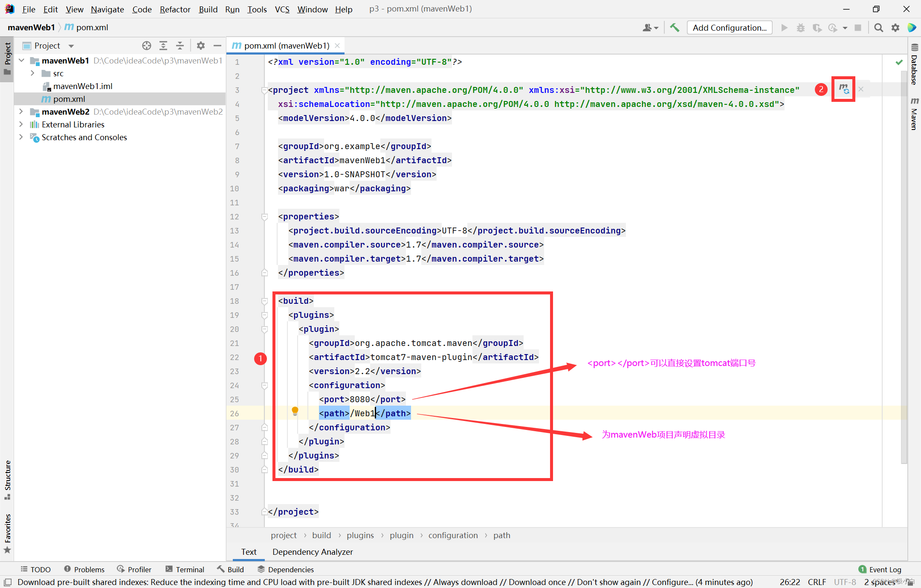Click Collapse All icon in Project panel
The width and height of the screenshot is (921, 588).
pyautogui.click(x=180, y=46)
